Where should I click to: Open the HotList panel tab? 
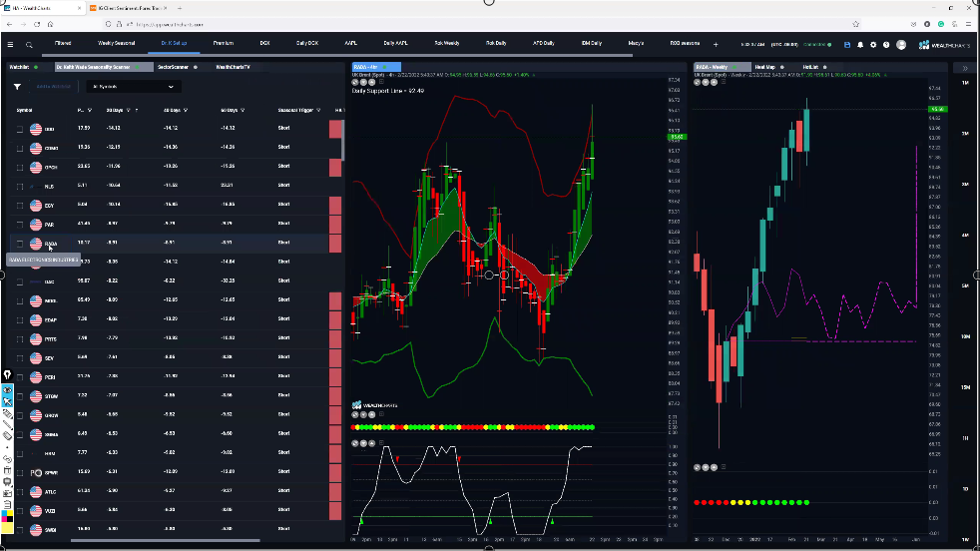pos(810,67)
